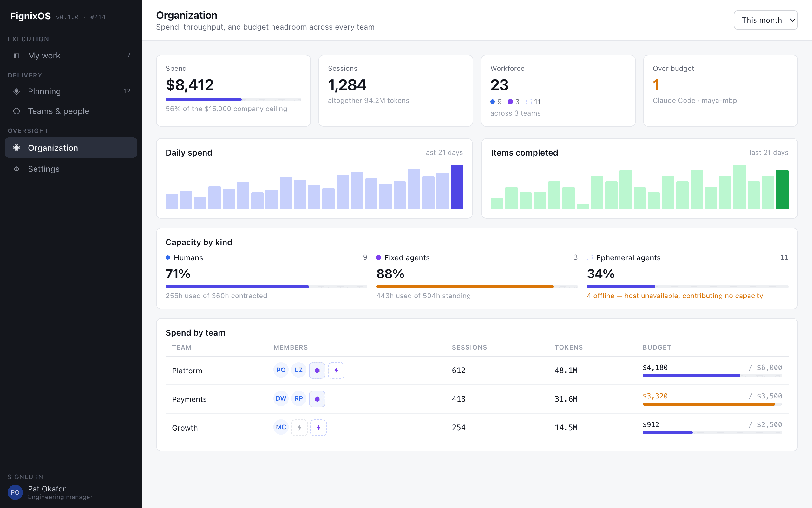The width and height of the screenshot is (812, 508).
Task: Click the BUDGET column header
Action: 657,347
